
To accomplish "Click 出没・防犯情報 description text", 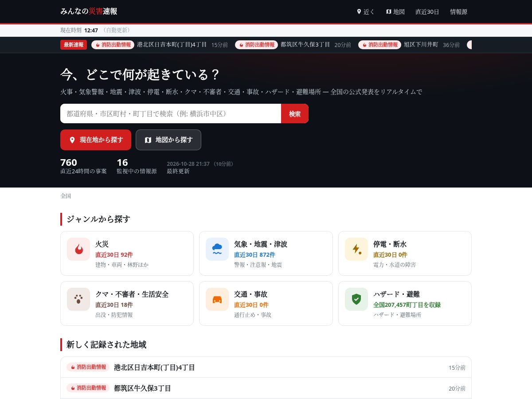I will click(114, 315).
